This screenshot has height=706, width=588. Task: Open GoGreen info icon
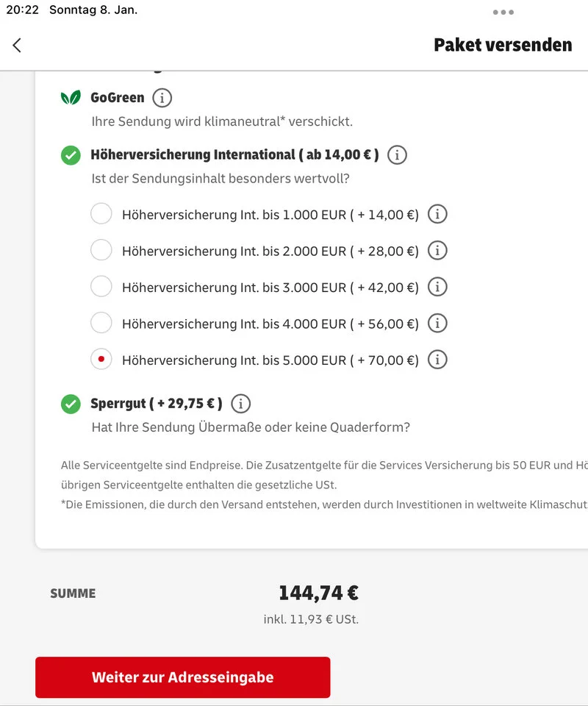(x=162, y=98)
